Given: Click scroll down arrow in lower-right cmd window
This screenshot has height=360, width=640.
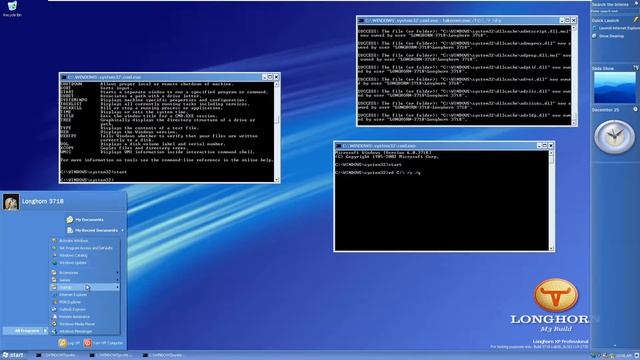Looking at the screenshot, I should point(551,248).
